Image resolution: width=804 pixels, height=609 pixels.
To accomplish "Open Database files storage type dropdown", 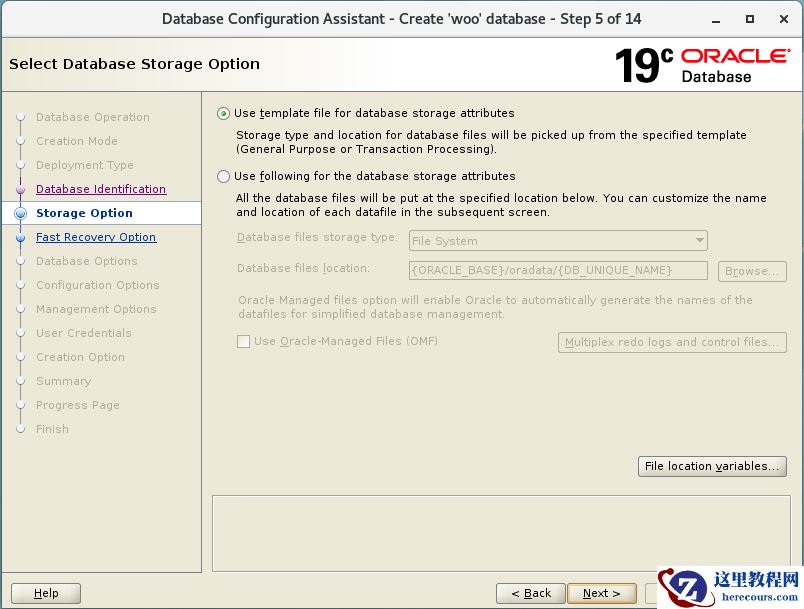I will pyautogui.click(x=558, y=241).
